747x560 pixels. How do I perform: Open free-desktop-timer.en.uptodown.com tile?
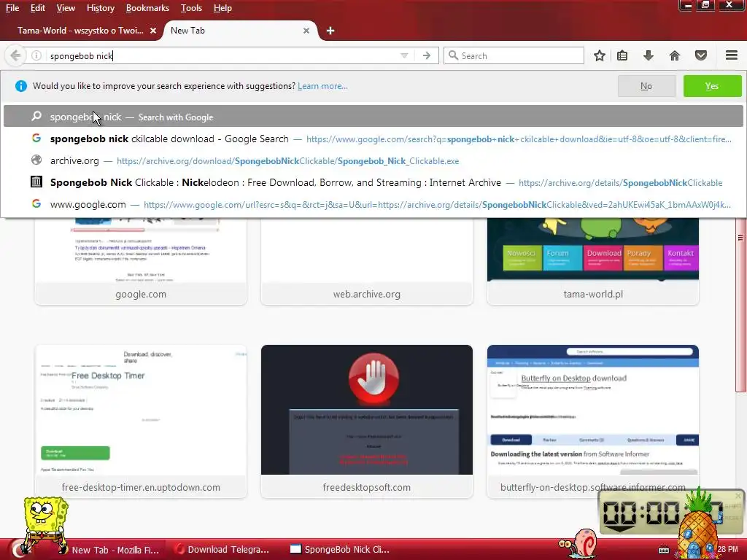click(x=141, y=421)
